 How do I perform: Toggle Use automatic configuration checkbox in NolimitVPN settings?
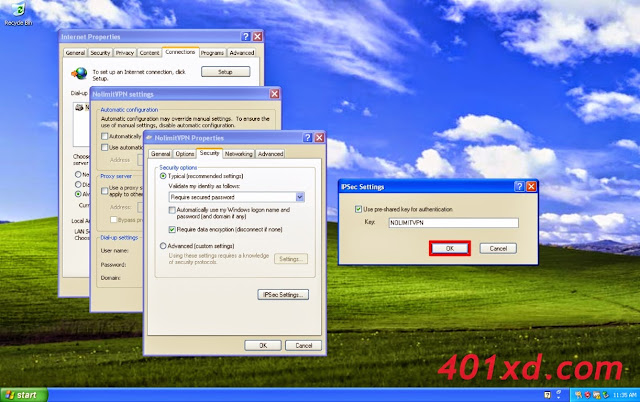point(104,147)
